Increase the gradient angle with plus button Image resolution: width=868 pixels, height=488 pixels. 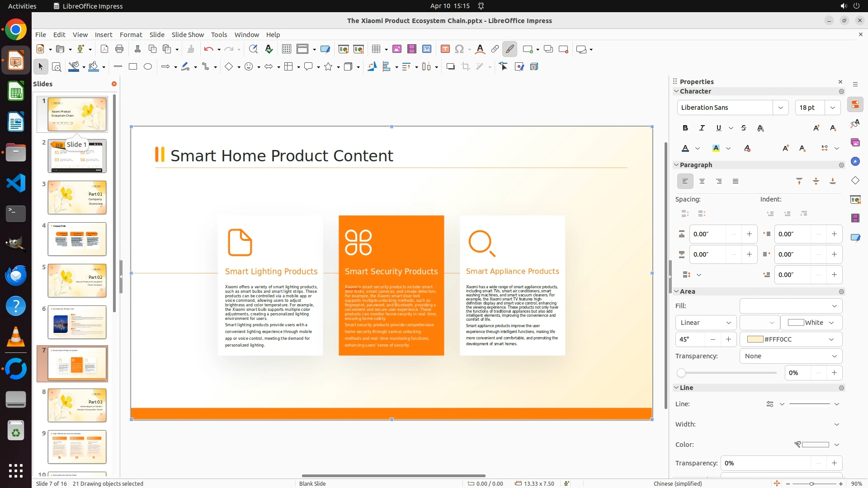[x=728, y=339]
